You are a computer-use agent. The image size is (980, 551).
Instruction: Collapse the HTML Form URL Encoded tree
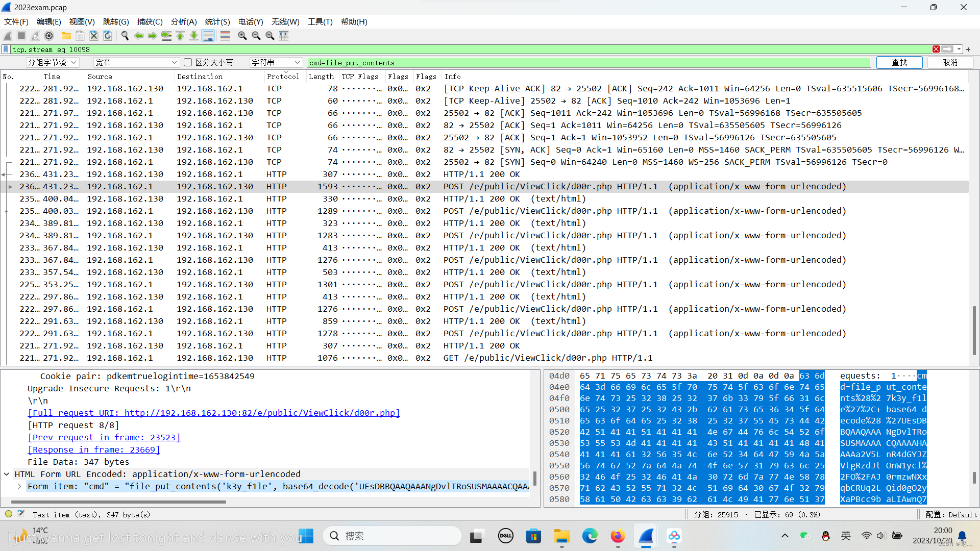click(x=7, y=474)
